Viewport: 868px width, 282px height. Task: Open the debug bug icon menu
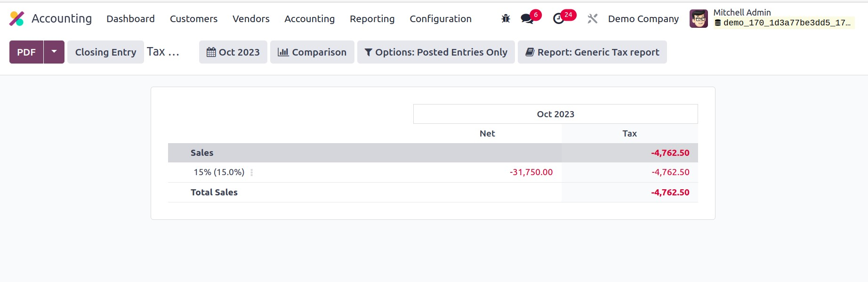click(x=506, y=19)
